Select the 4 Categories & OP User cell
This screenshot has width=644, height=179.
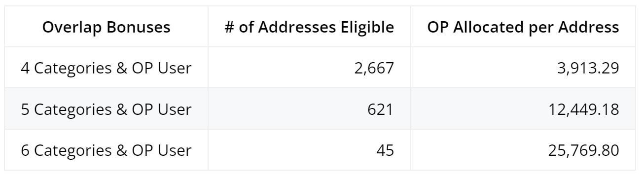point(106,68)
